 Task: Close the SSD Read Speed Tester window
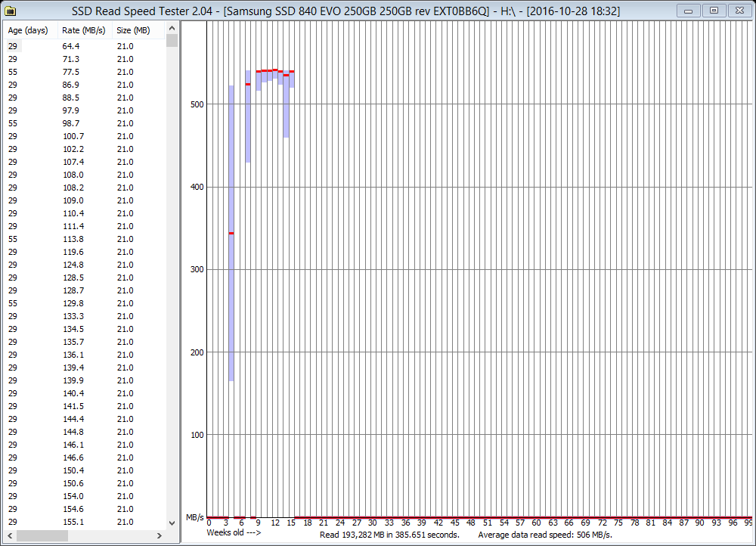[737, 10]
